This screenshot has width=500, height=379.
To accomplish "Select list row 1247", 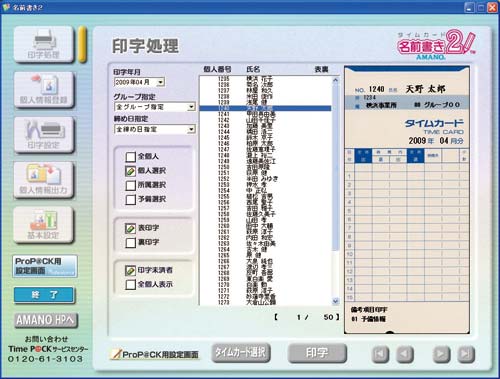I will coord(265,149).
